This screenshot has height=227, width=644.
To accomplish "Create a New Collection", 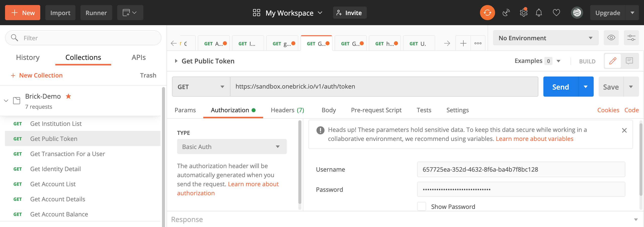I will pos(37,75).
